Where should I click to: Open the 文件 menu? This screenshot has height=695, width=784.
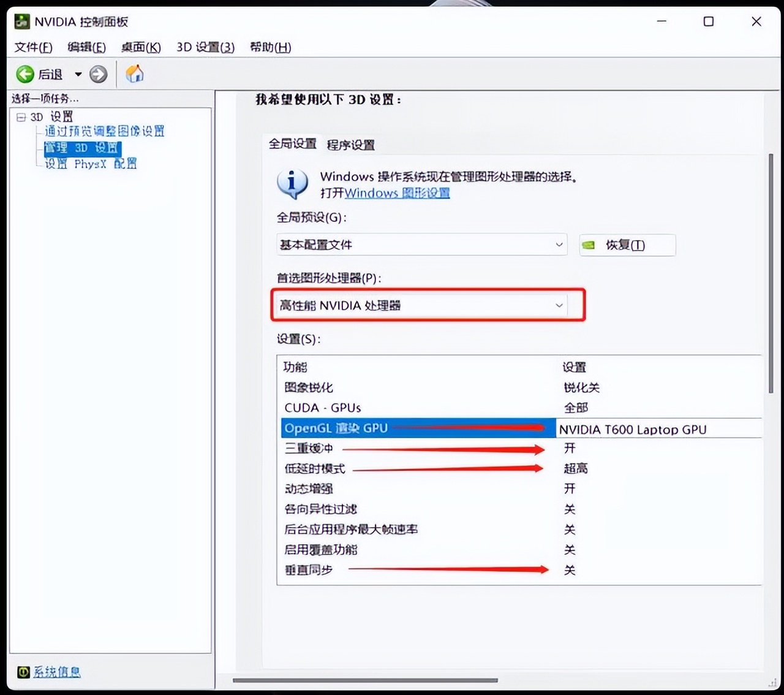[x=32, y=47]
